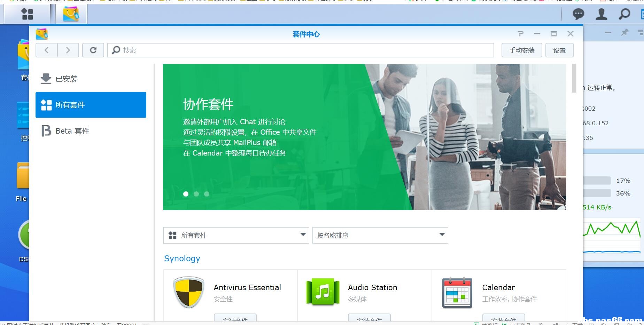Screen dimensions: 644x325
Task: Open the main menu grid icon
Action: point(27,14)
